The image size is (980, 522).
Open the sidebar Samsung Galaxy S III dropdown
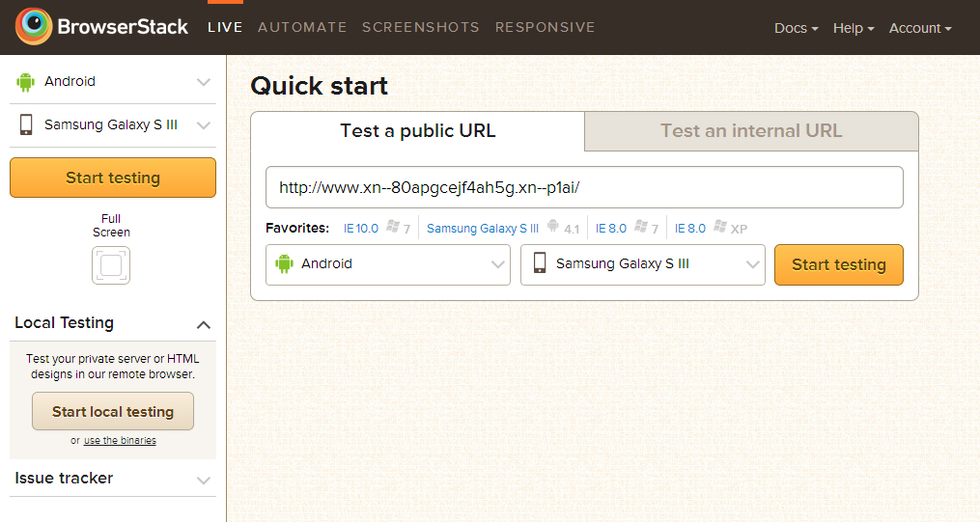113,124
